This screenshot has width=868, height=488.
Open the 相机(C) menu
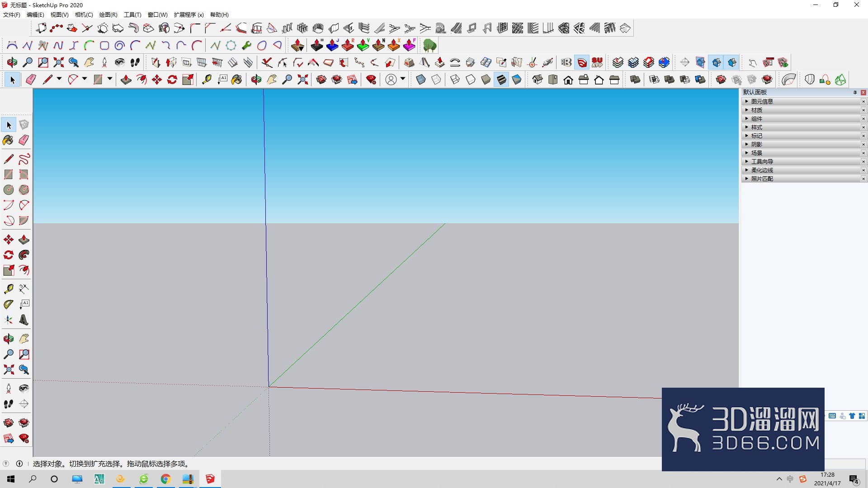tap(84, 15)
